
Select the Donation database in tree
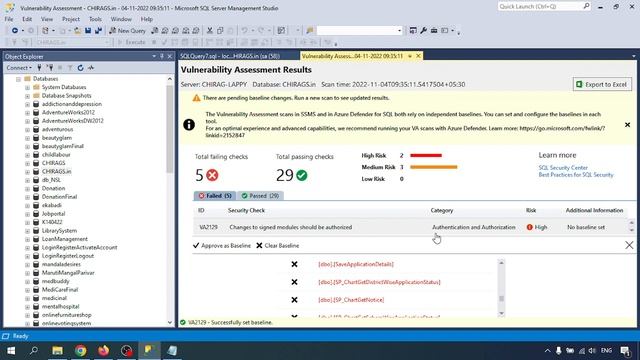pyautogui.click(x=53, y=189)
